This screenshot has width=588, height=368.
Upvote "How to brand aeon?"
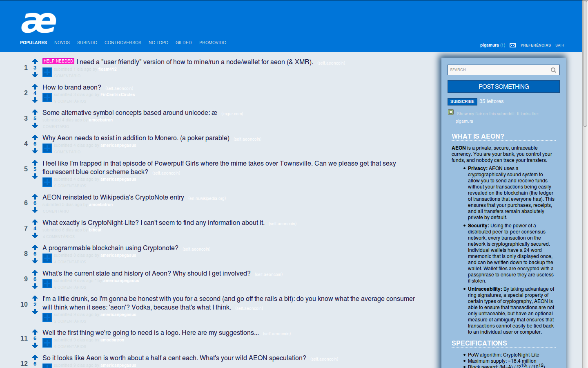point(35,87)
